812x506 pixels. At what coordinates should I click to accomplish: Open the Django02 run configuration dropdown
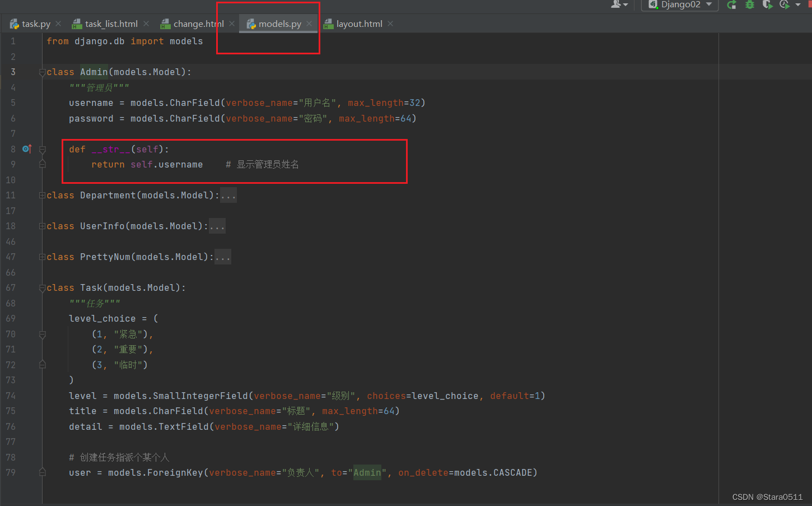coord(680,4)
